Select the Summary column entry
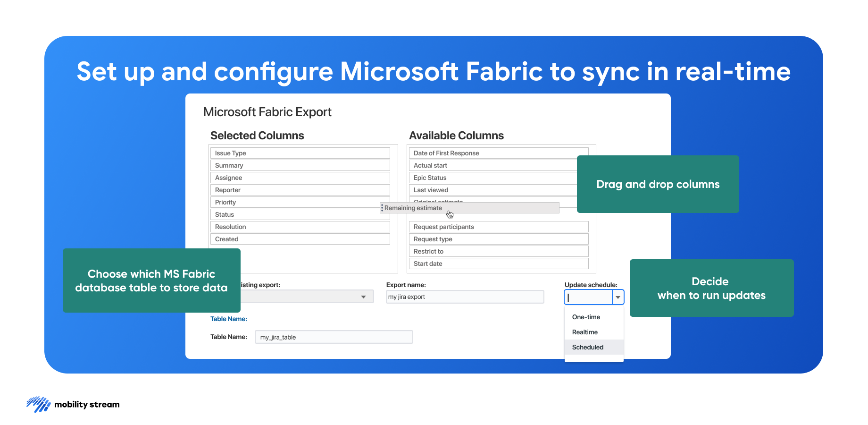This screenshot has height=425, width=868. point(300,165)
